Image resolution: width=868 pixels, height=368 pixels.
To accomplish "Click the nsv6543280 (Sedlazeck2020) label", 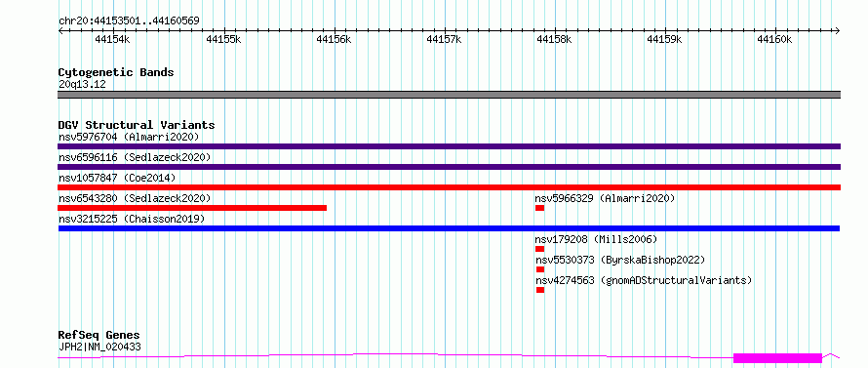I will (135, 198).
